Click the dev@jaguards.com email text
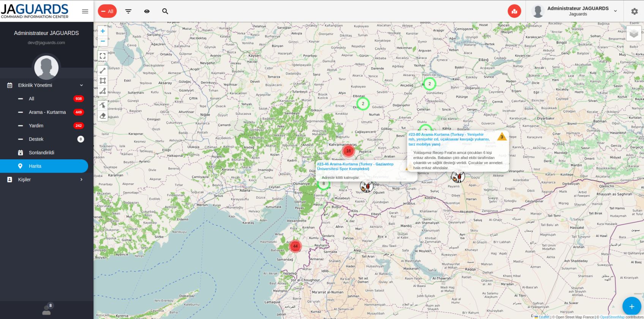The height and width of the screenshot is (319, 644). pyautogui.click(x=46, y=43)
